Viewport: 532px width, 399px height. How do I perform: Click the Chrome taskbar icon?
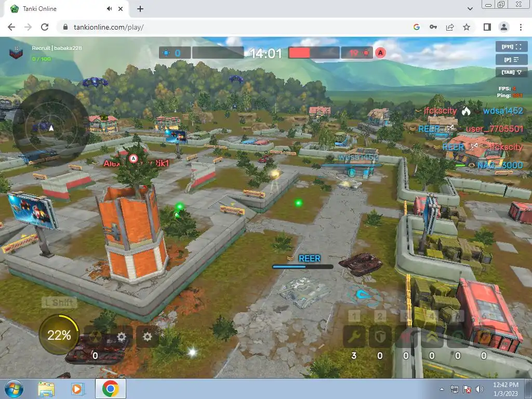coord(111,389)
